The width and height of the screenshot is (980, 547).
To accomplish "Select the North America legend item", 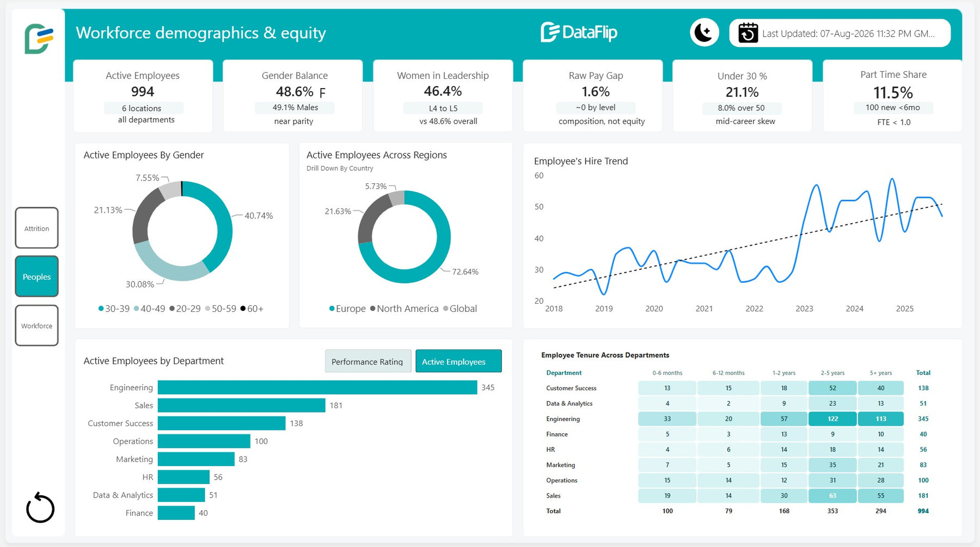I will point(404,309).
